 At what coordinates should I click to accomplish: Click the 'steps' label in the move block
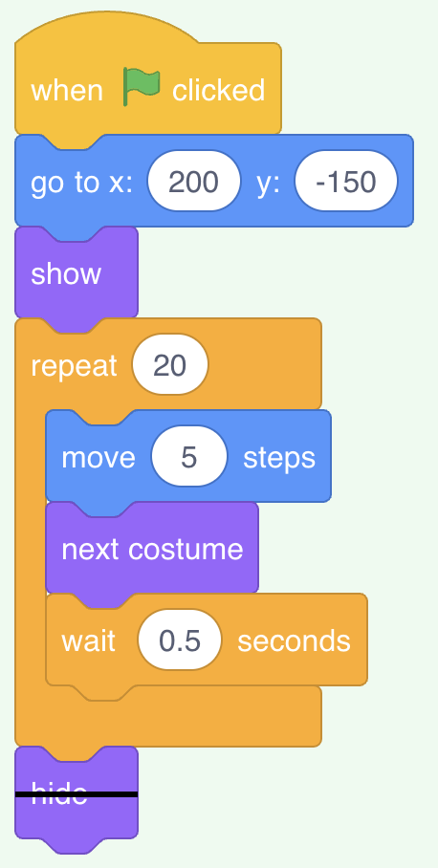(x=278, y=458)
